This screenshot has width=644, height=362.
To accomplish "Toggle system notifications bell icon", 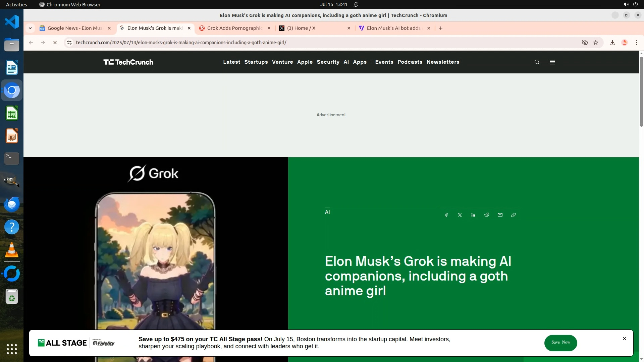I will click(356, 4).
